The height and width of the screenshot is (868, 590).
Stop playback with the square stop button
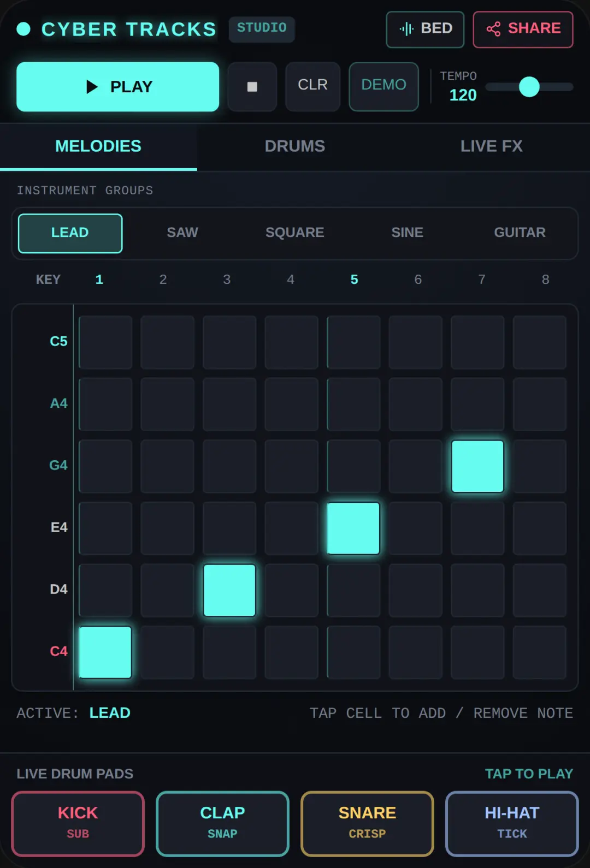[x=252, y=87]
